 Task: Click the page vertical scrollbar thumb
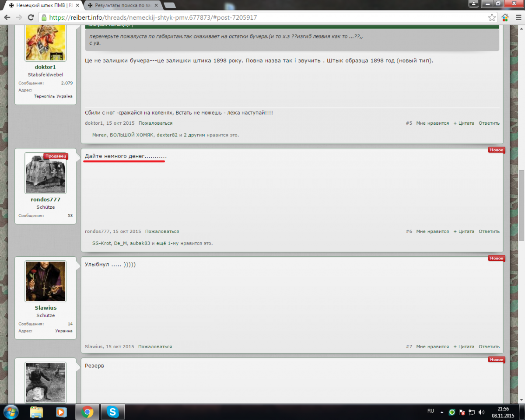click(x=521, y=206)
